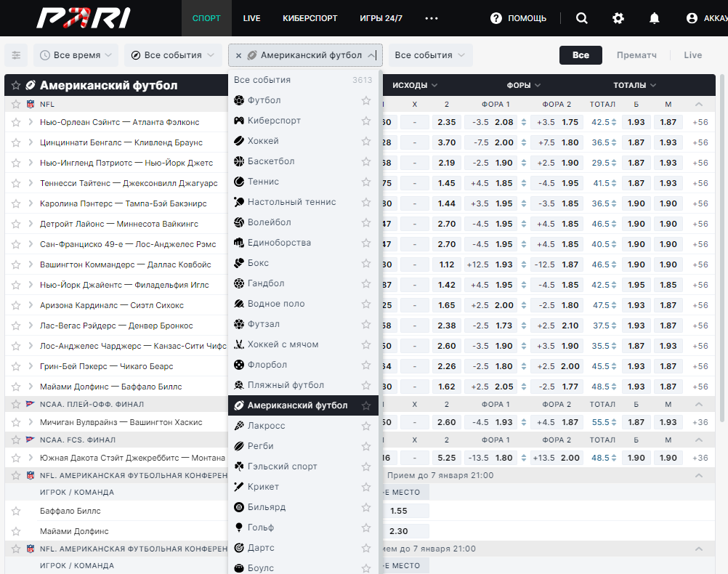Click the Гандбол icon in dropdown
Viewport: 728px width, 574px height.
238,283
